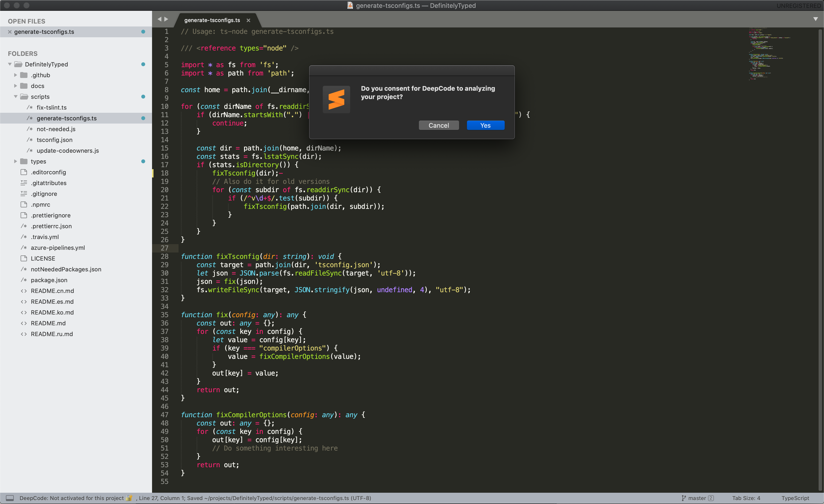Toggle the sidebar with status bar panel icon

tap(10, 498)
